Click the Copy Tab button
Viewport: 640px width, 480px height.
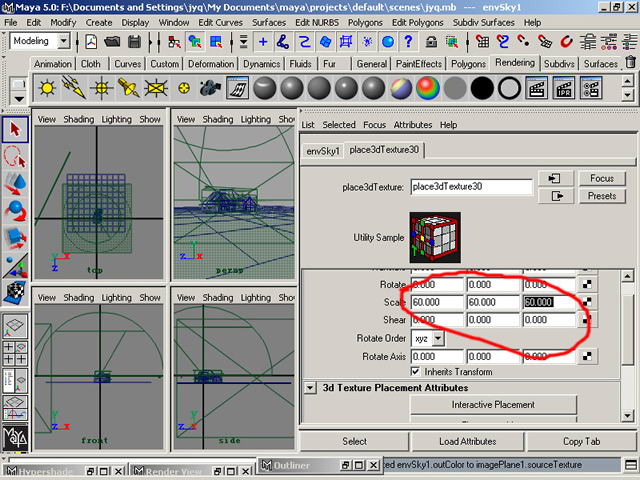[x=581, y=441]
